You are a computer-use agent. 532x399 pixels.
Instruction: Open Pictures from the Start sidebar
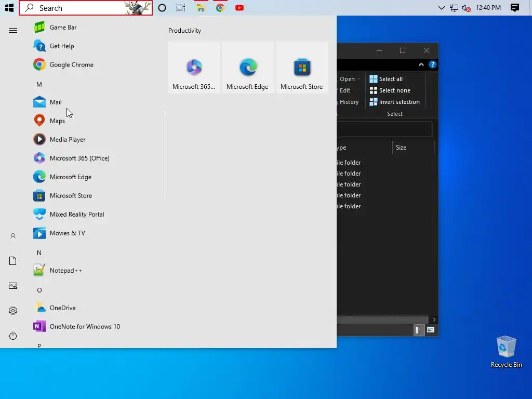[x=13, y=286]
